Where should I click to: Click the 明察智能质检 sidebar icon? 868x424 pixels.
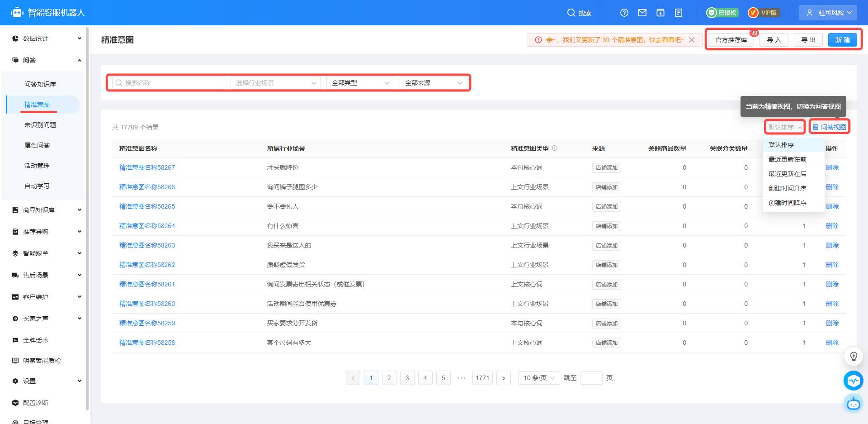pos(15,361)
